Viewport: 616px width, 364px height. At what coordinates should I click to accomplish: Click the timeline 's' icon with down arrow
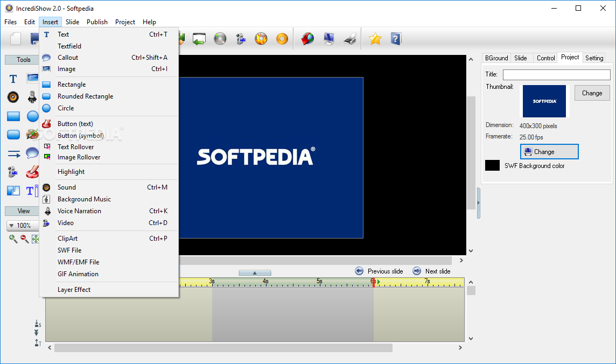[x=38, y=324]
